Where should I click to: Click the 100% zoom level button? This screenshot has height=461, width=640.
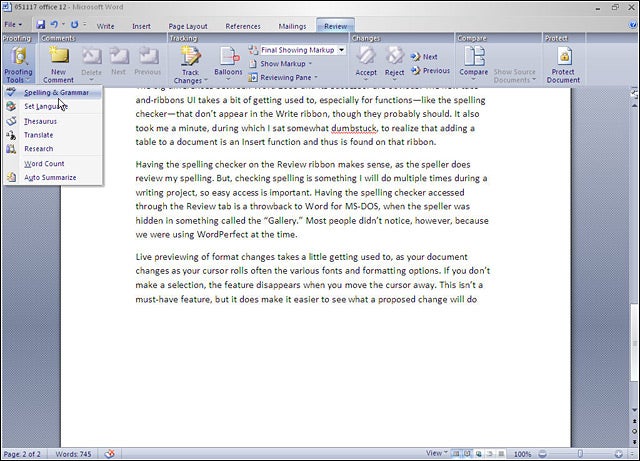522,454
